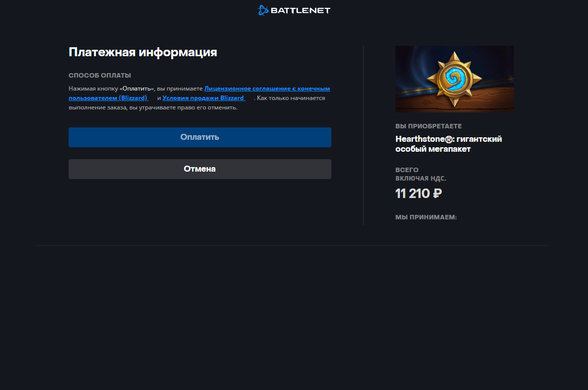Click the product name Hearthstone гигантский особый мегапакет

click(449, 144)
